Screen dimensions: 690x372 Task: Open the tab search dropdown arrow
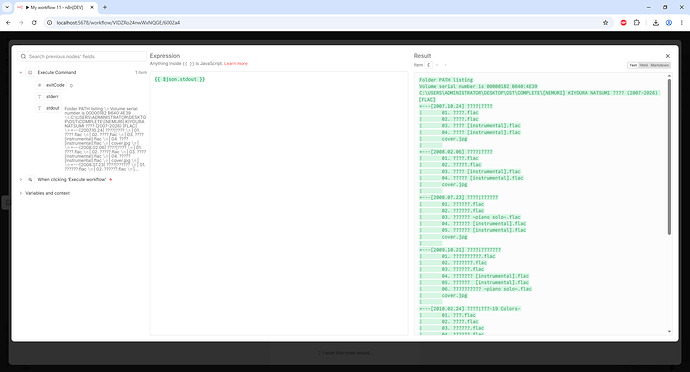(7, 7)
